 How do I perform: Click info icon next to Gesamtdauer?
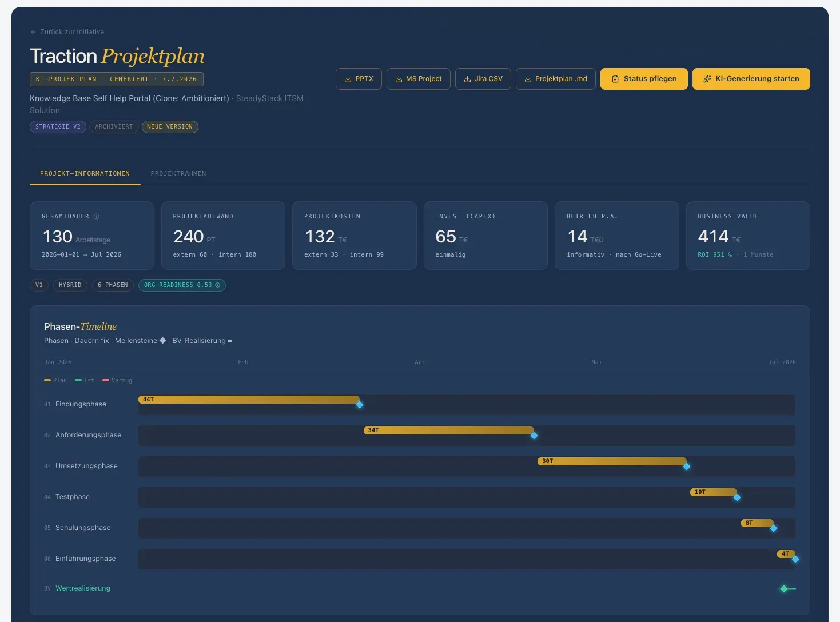point(97,216)
